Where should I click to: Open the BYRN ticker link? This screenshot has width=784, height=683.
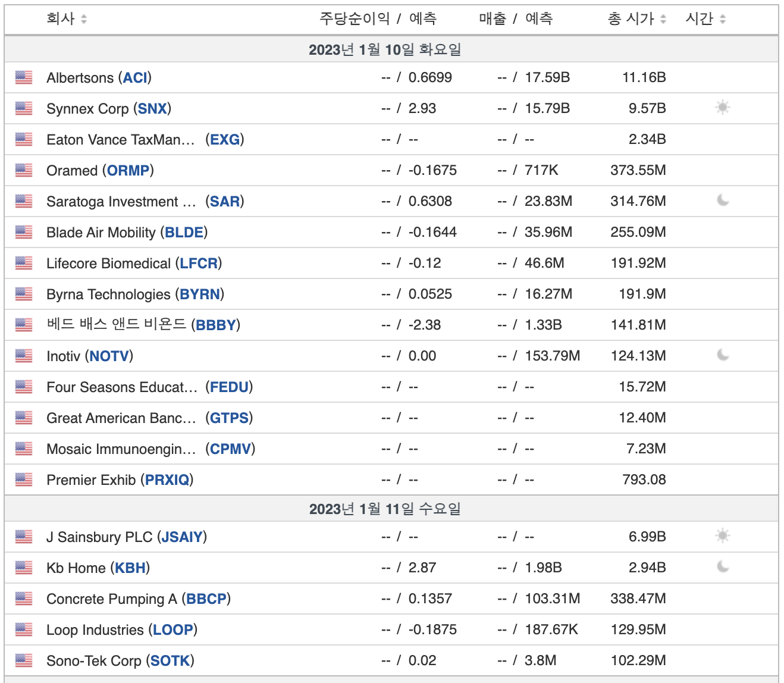pos(200,294)
